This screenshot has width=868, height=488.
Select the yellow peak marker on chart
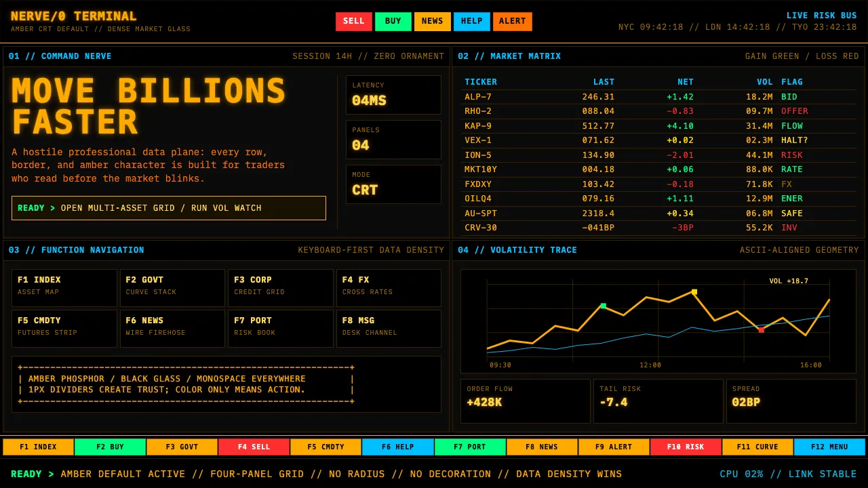(694, 292)
